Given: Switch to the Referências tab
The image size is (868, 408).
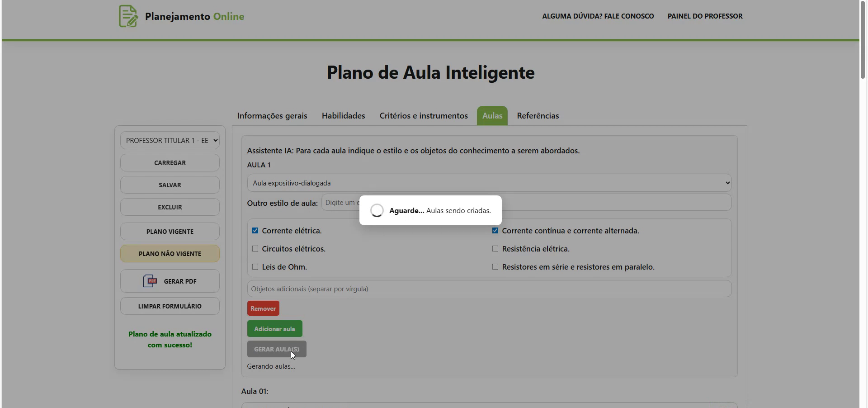Looking at the screenshot, I should pyautogui.click(x=538, y=116).
